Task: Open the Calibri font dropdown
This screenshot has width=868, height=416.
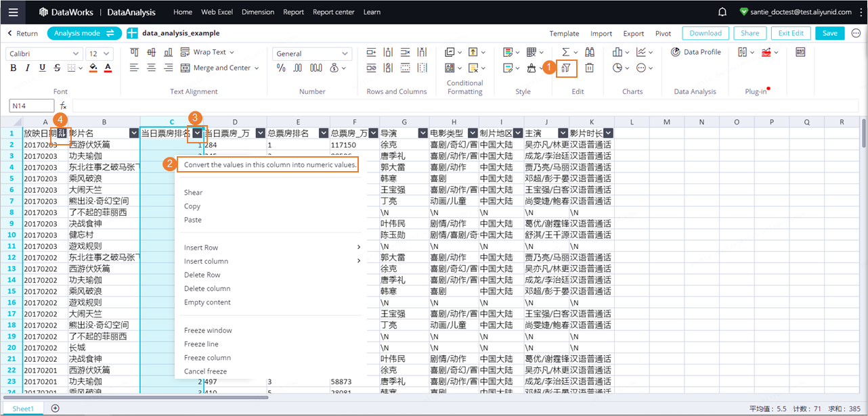Action: tap(44, 53)
